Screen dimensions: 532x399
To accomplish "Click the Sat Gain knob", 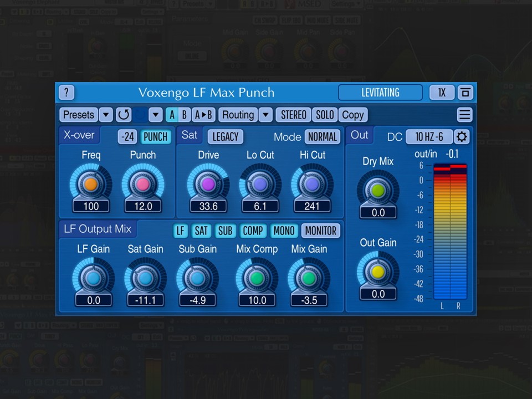I will [146, 278].
